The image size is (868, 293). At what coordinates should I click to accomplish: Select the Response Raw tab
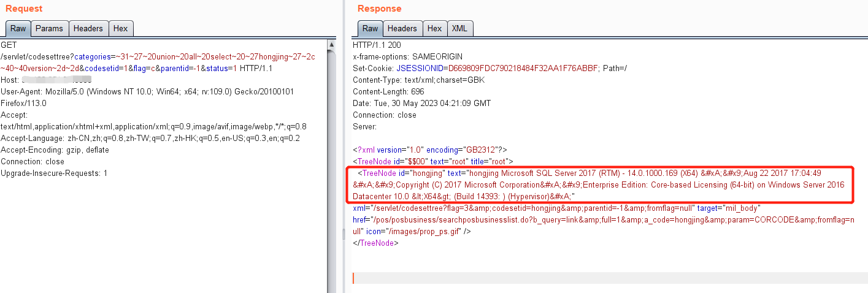(x=370, y=28)
